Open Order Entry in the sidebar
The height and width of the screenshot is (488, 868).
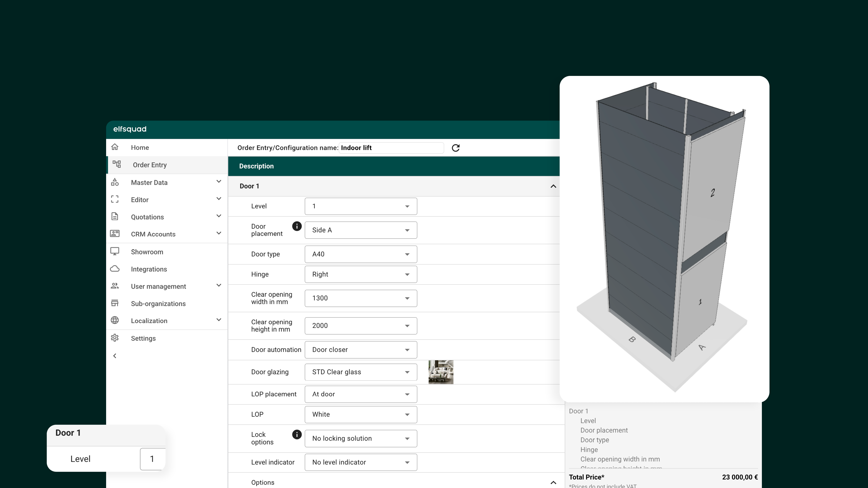(x=150, y=165)
